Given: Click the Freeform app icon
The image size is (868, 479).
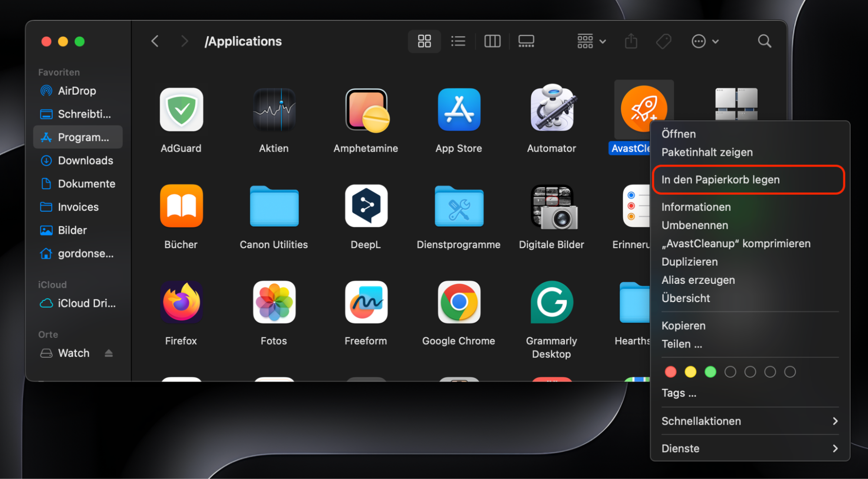Looking at the screenshot, I should click(x=366, y=302).
